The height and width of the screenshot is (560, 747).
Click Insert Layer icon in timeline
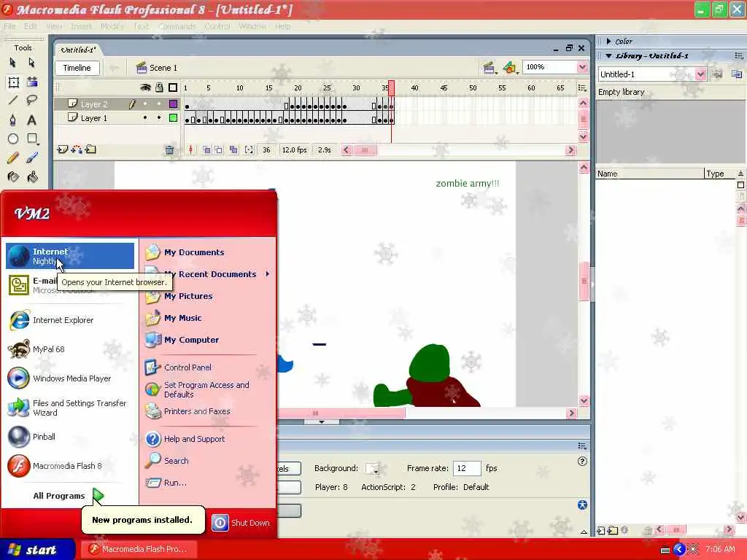tap(63, 149)
